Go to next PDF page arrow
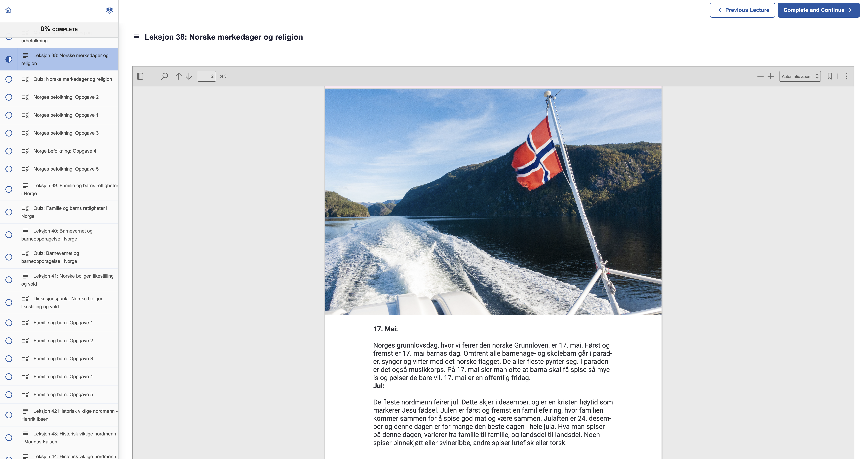This screenshot has height=459, width=868. [189, 76]
